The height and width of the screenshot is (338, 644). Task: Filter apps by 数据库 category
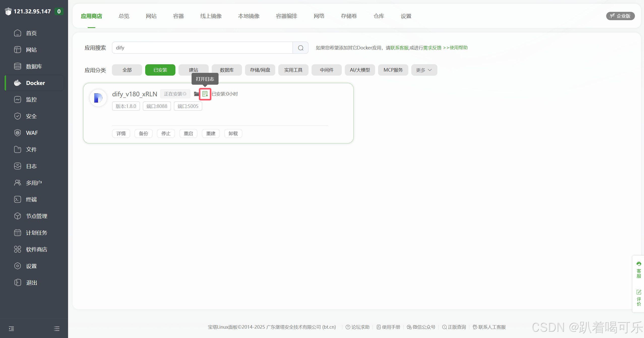(227, 70)
